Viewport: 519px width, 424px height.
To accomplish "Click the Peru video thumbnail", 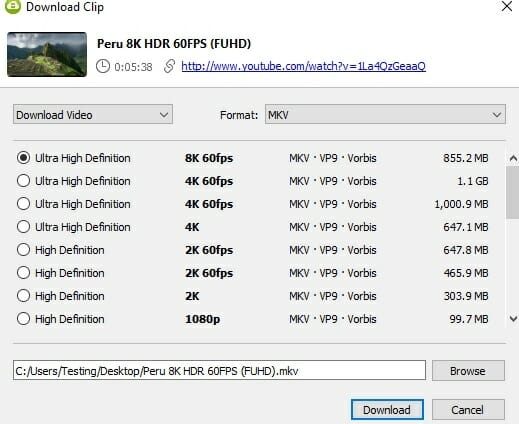I will pos(47,54).
